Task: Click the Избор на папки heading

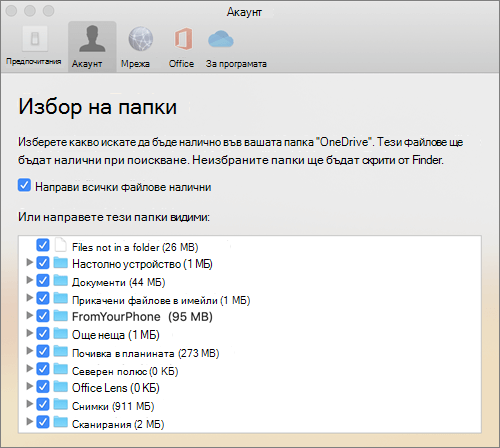Action: point(97,107)
